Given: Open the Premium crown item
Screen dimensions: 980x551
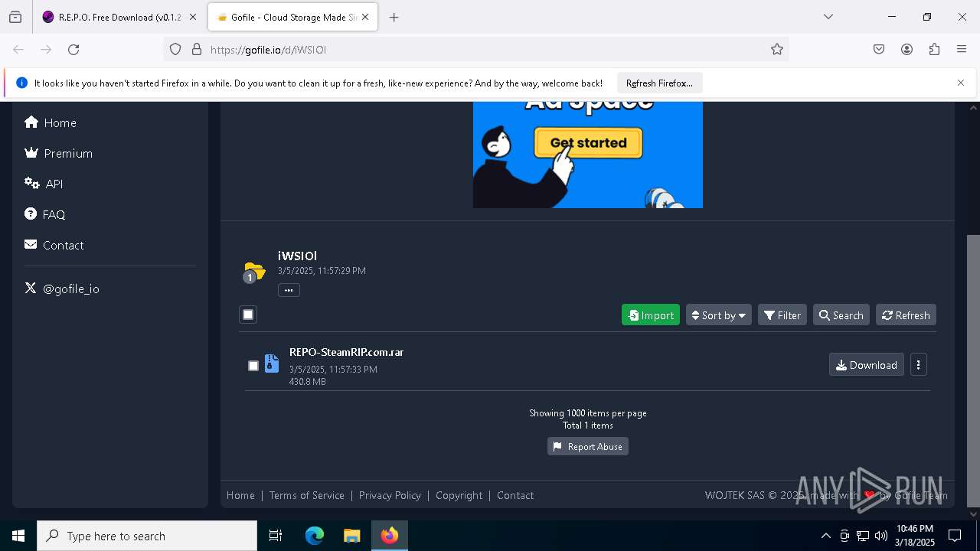Looking at the screenshot, I should pyautogui.click(x=58, y=153).
